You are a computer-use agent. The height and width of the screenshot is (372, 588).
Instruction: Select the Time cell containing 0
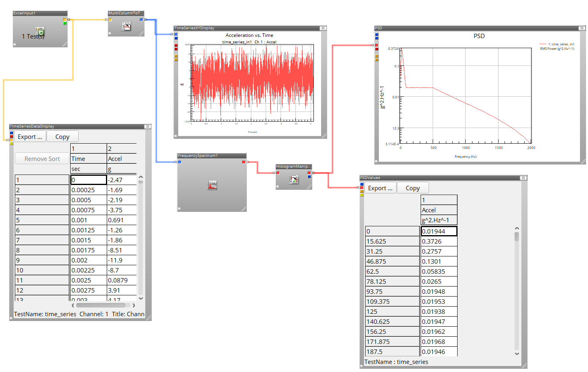click(x=88, y=179)
